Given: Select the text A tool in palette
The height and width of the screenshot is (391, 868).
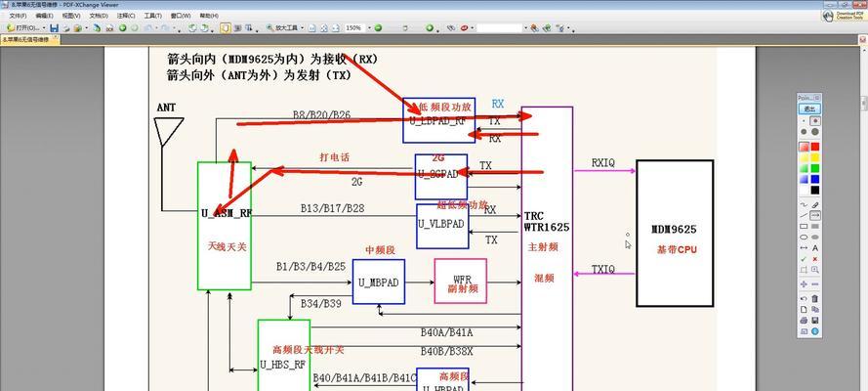Looking at the screenshot, I should coord(815,248).
